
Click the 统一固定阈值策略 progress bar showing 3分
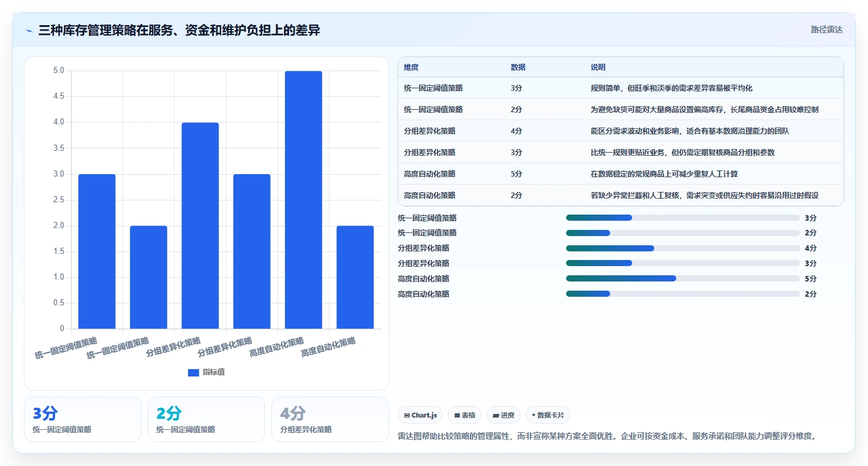coord(683,218)
